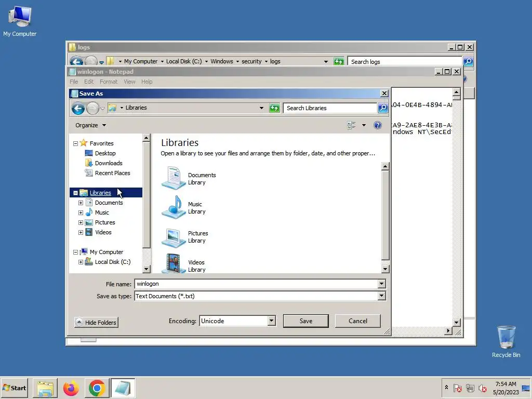Expand the Documents tree node
The image size is (532, 399).
[81, 203]
